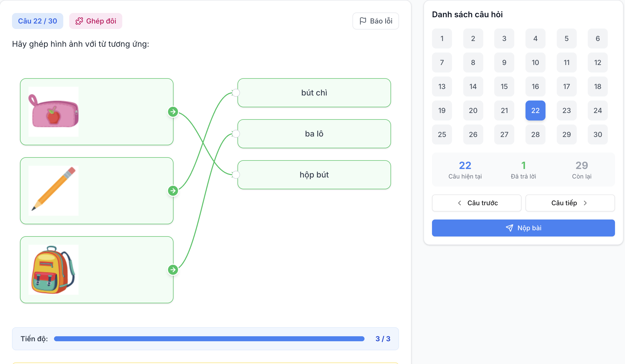Jump to question 23 in the list
Viewport: 625px width, 364px height.
click(566, 110)
